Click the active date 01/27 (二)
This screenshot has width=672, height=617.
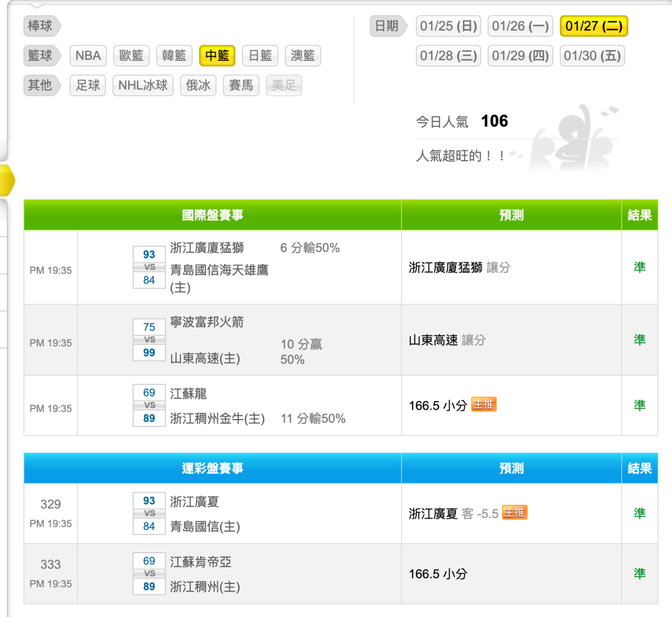click(x=594, y=26)
